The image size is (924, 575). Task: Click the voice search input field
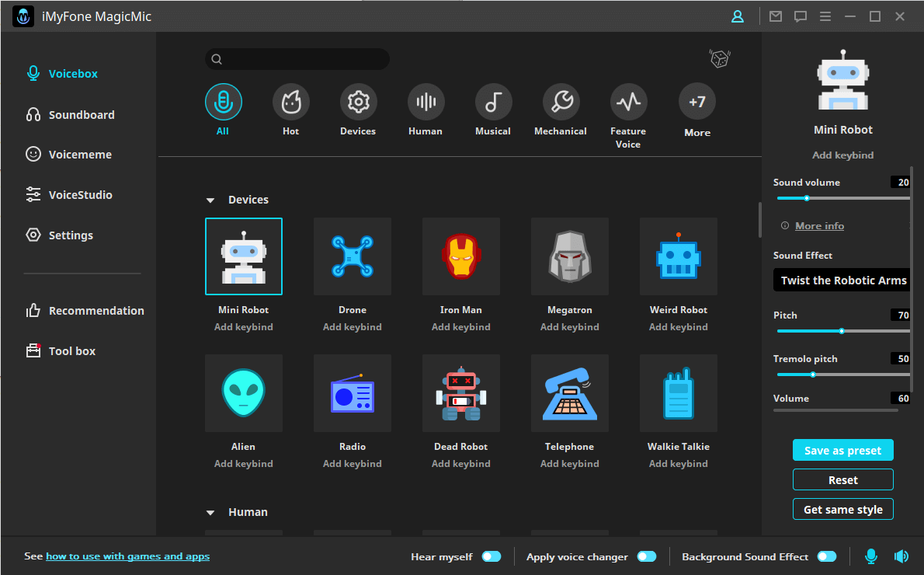click(297, 59)
